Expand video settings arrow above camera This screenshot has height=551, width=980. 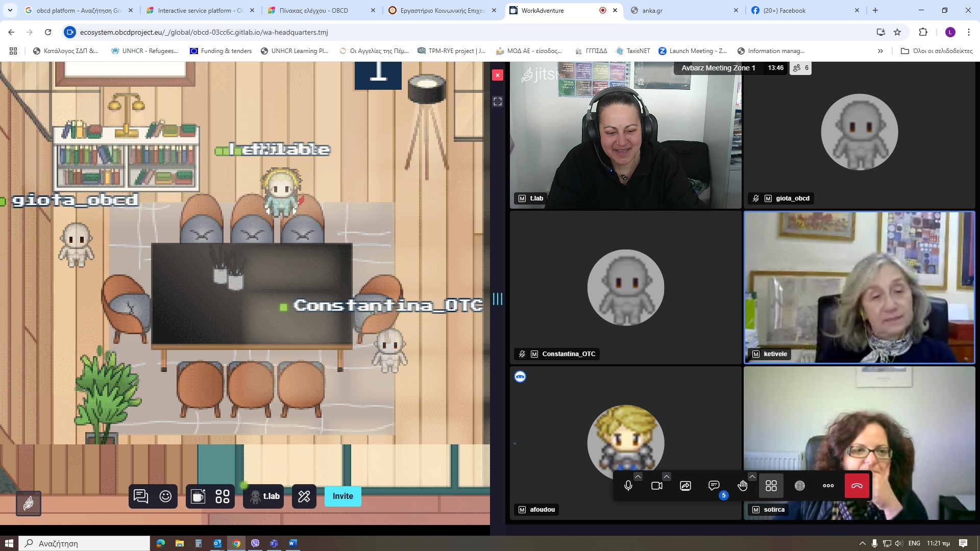pyautogui.click(x=667, y=477)
